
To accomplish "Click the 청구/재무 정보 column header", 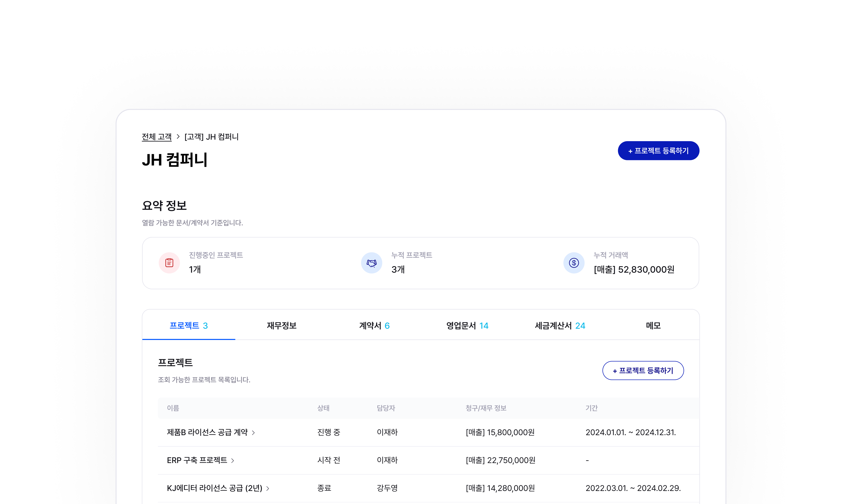I will point(486,408).
